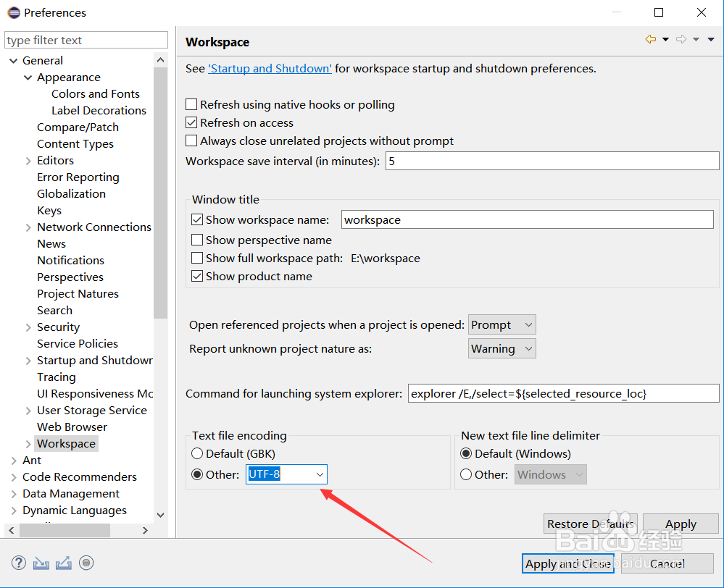724x588 pixels.
Task: Click the tree horizontal scrollbar thumb
Action: 65,530
